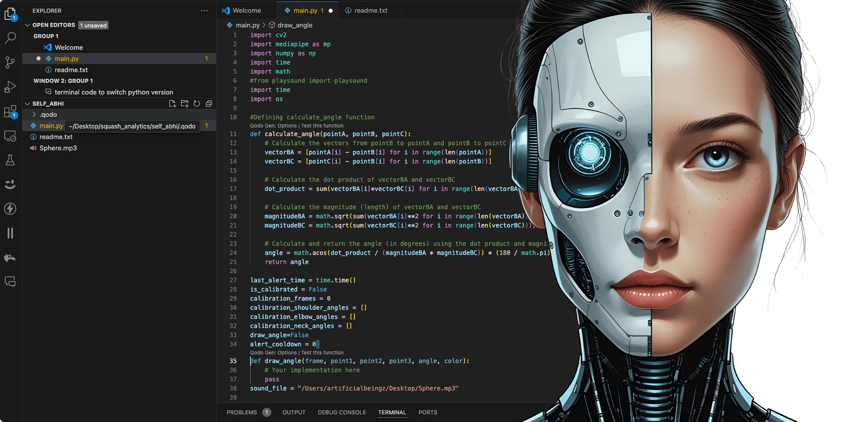Refresh the explorer file list
This screenshot has height=422, width=868.
coord(197,104)
